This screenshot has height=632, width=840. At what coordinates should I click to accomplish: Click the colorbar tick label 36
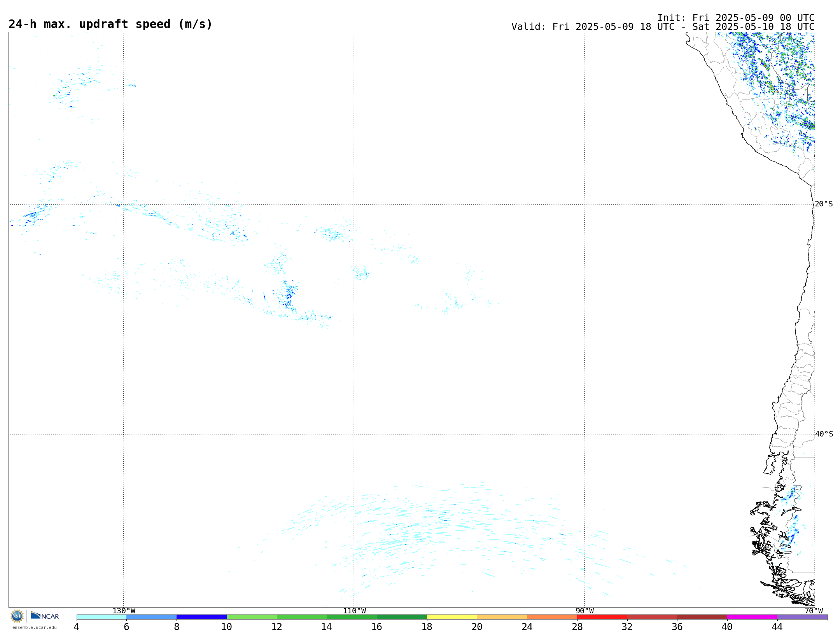(677, 627)
